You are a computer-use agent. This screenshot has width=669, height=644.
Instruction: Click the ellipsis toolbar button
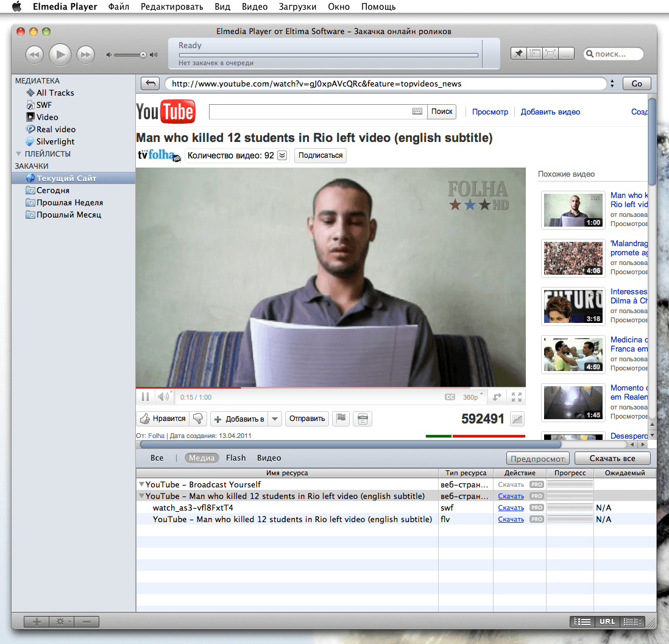click(566, 54)
